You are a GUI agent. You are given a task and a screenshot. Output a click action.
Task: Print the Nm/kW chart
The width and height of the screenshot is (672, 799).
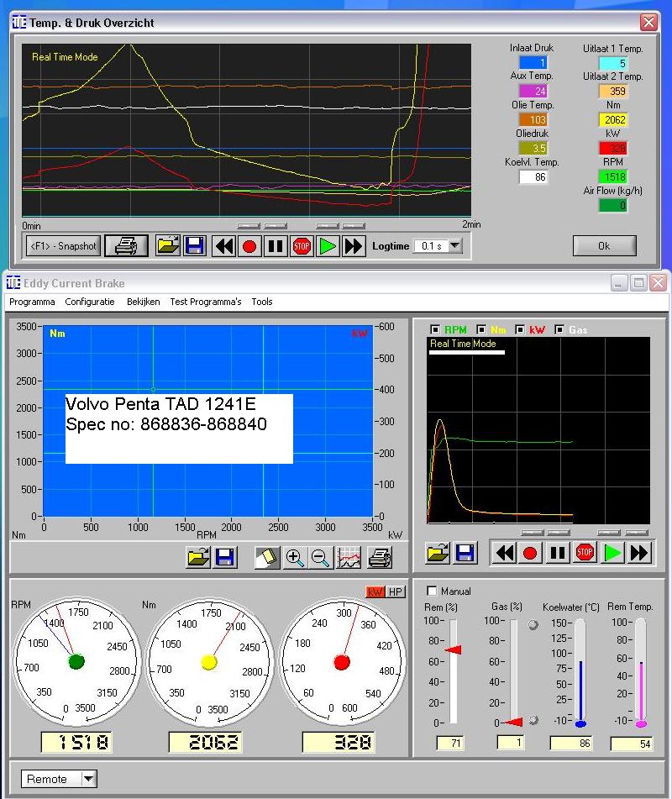[x=380, y=557]
